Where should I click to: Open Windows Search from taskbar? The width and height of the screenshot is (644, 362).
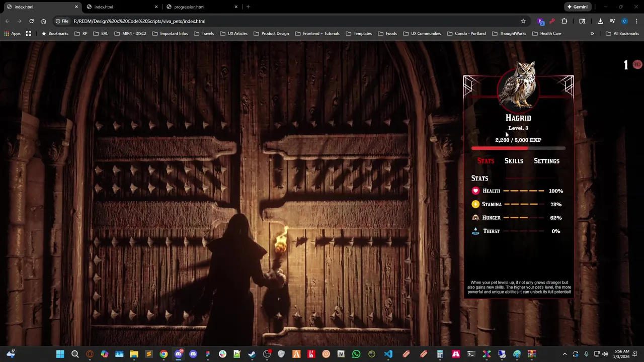pyautogui.click(x=75, y=354)
